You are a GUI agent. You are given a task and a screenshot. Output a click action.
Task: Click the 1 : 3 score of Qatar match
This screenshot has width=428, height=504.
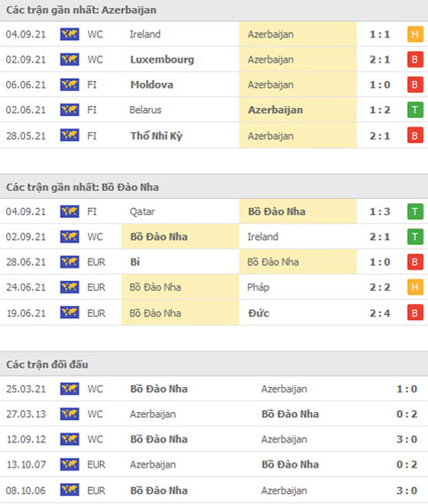pyautogui.click(x=380, y=211)
